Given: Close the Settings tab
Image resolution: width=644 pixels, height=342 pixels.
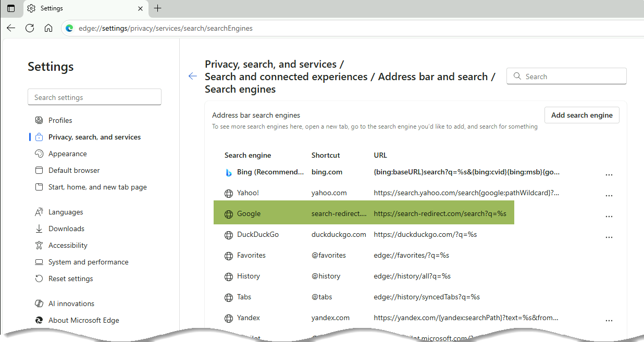Looking at the screenshot, I should pos(140,8).
